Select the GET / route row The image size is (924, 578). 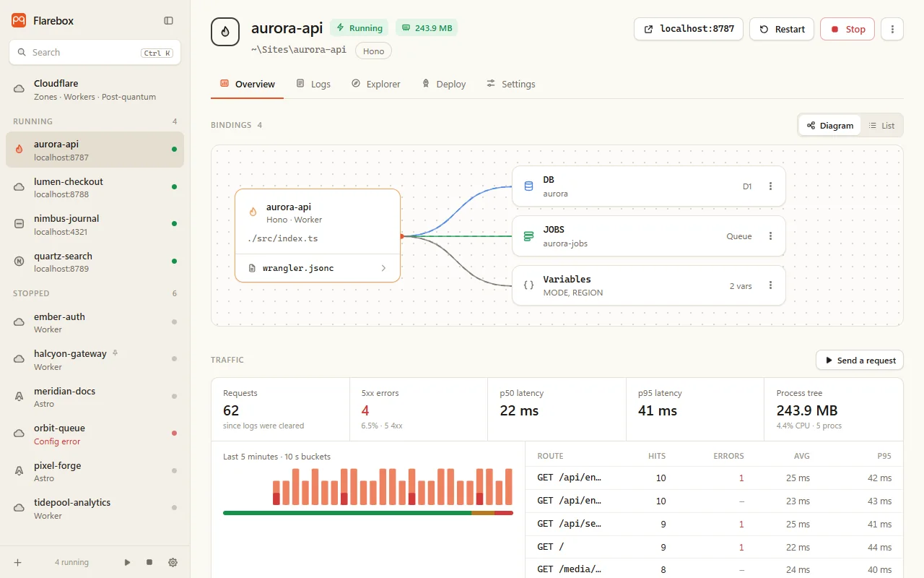pos(715,548)
